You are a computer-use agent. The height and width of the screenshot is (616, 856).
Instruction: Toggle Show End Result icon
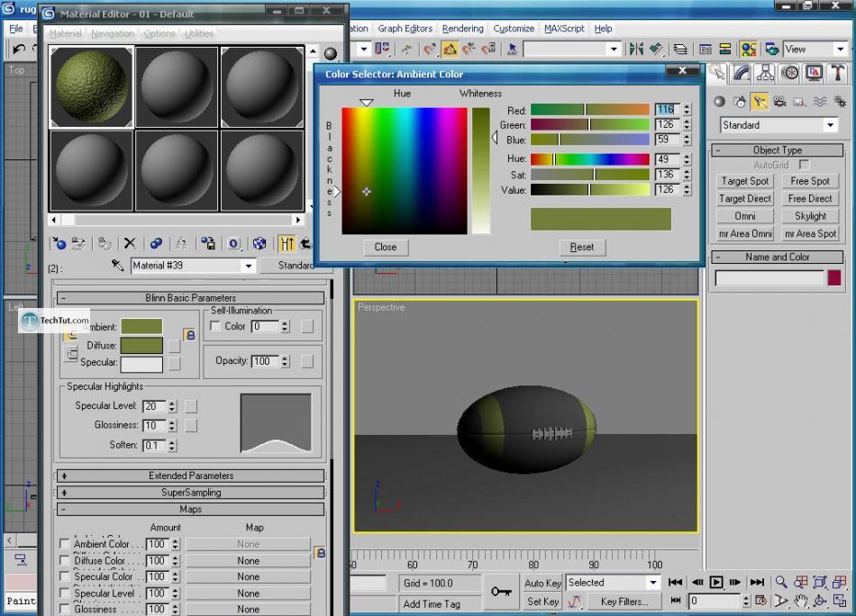287,243
